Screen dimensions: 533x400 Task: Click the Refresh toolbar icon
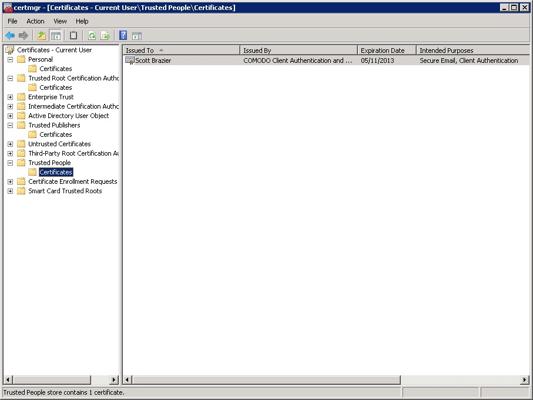91,35
